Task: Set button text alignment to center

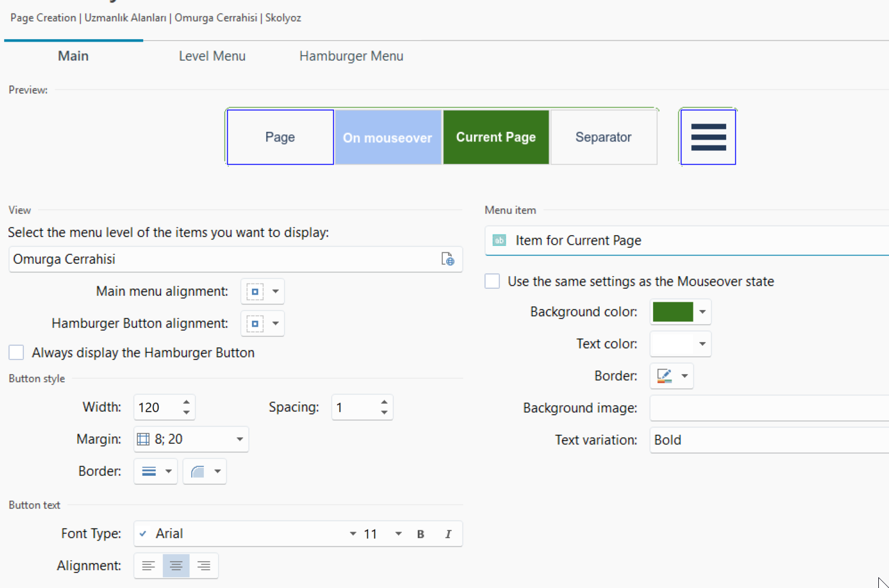Action: pos(176,566)
